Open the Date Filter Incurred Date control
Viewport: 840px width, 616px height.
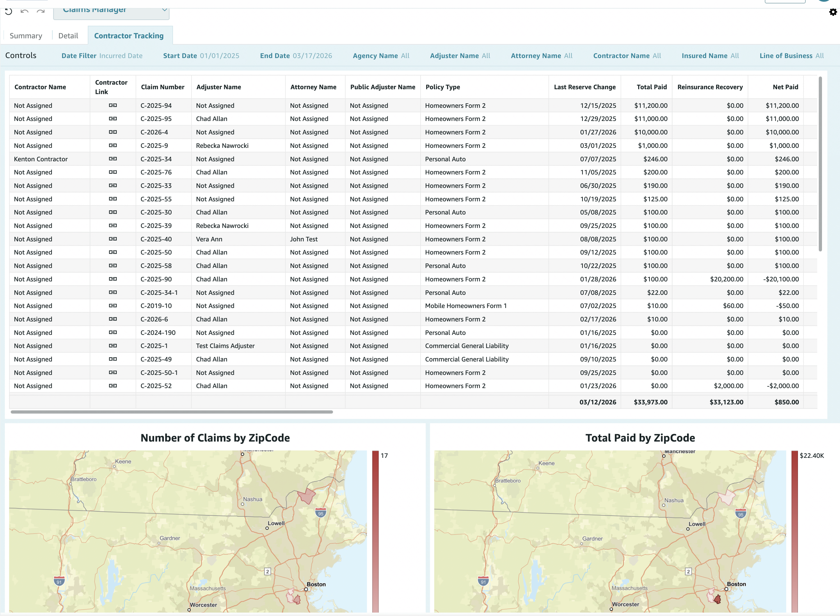[x=102, y=55]
